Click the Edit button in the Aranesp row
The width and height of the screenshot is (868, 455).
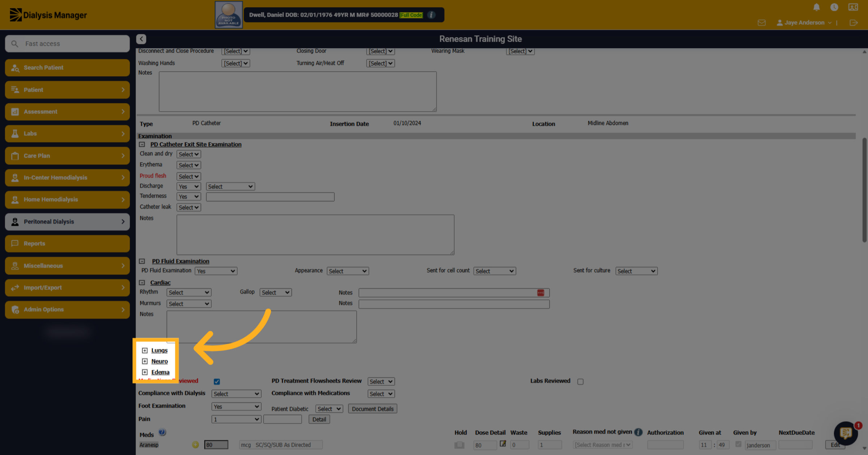click(835, 445)
